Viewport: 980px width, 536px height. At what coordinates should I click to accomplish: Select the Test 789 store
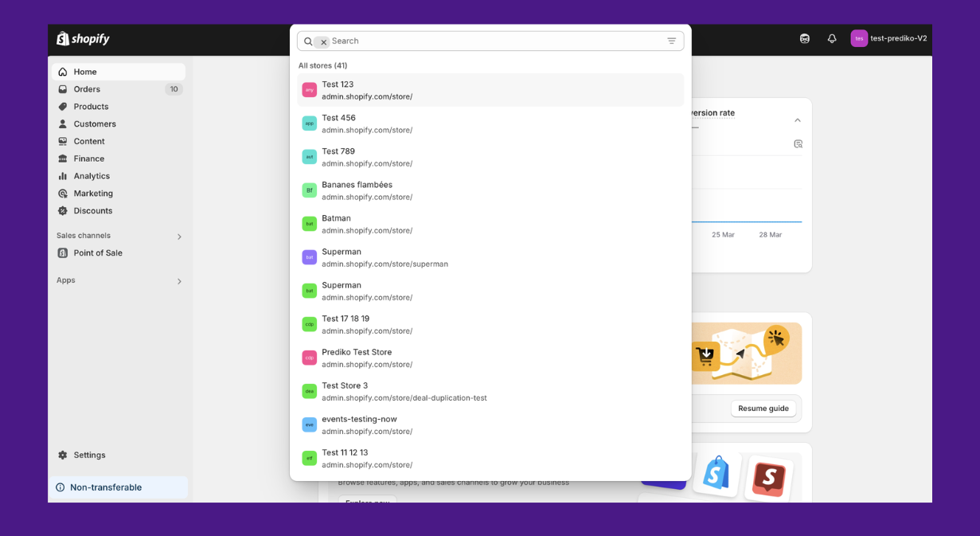pos(490,157)
